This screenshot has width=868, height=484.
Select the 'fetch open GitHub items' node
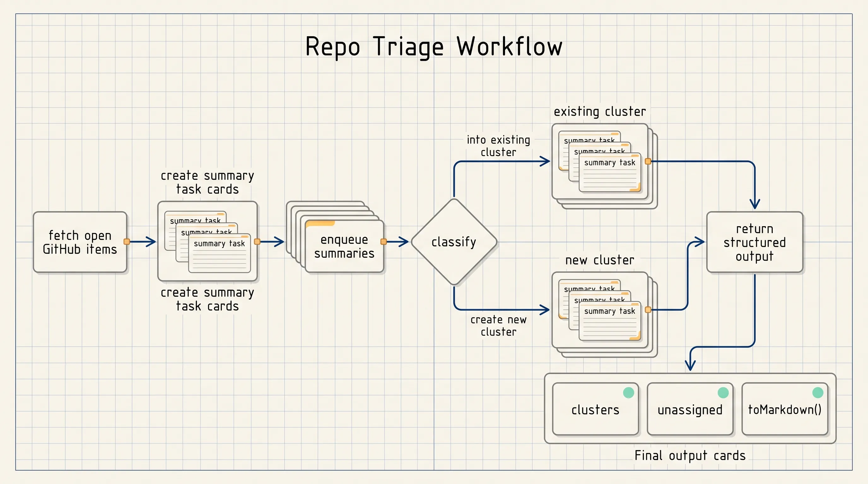(80, 242)
